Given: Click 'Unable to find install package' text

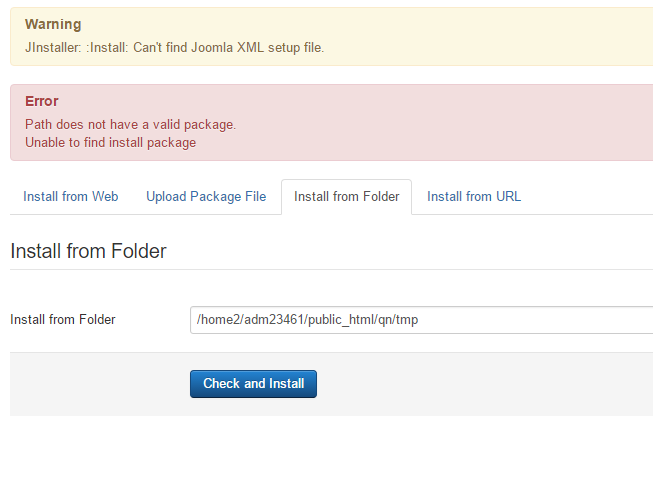Looking at the screenshot, I should point(110,142).
